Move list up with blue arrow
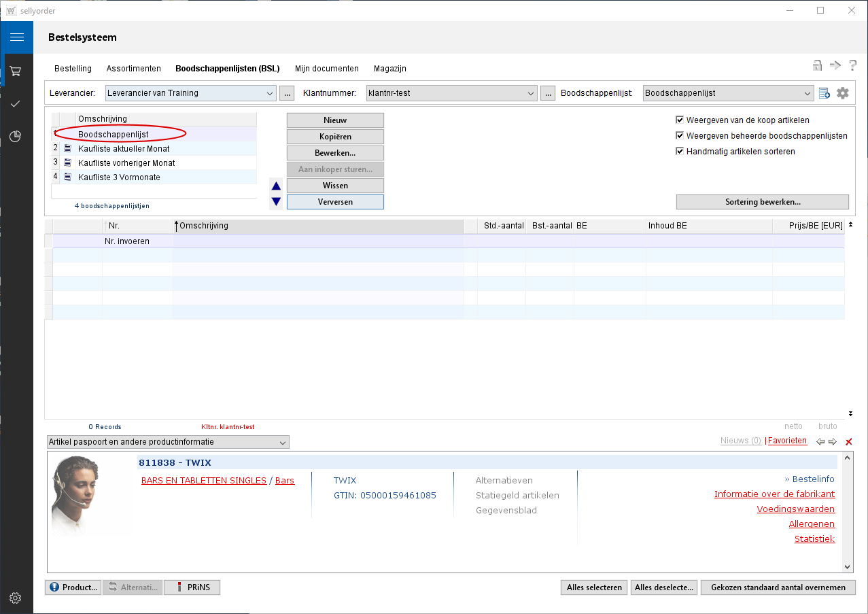 click(x=276, y=186)
